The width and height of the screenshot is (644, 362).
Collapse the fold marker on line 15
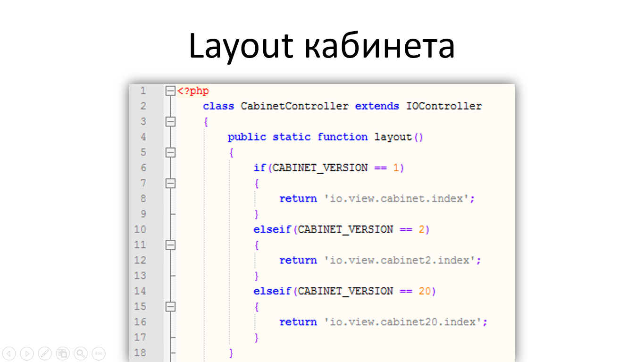pyautogui.click(x=170, y=306)
